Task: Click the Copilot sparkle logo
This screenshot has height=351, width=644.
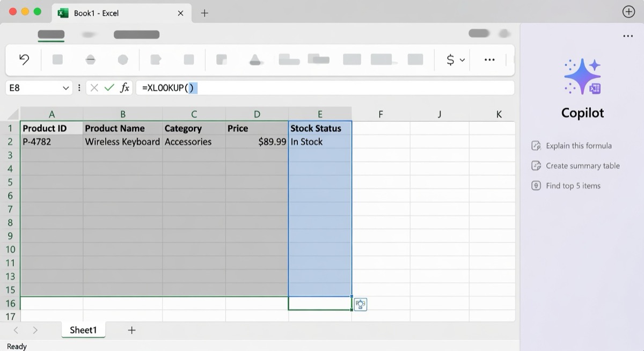Action: coord(582,77)
